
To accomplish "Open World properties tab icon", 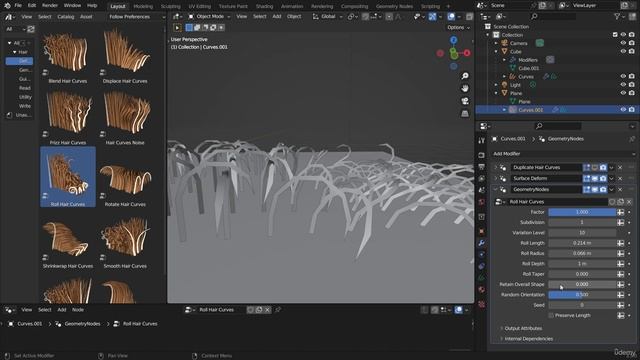I will [482, 202].
